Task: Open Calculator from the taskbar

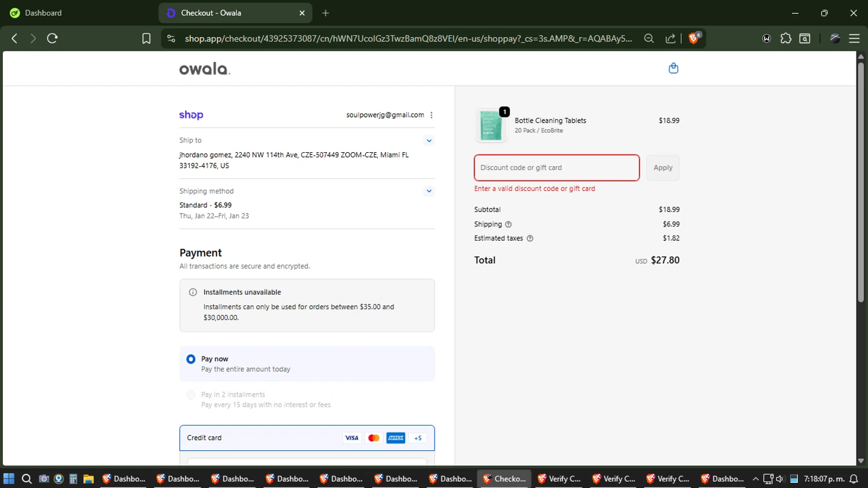Action: pos(73,479)
